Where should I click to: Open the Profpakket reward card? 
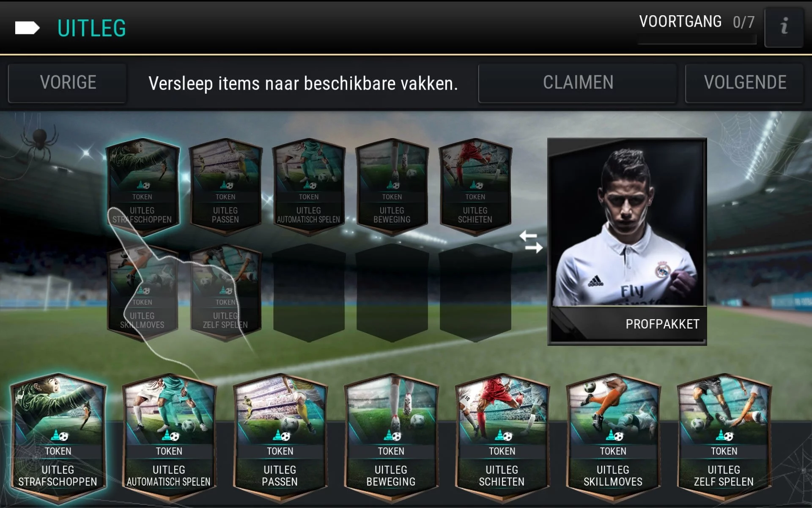coord(627,241)
